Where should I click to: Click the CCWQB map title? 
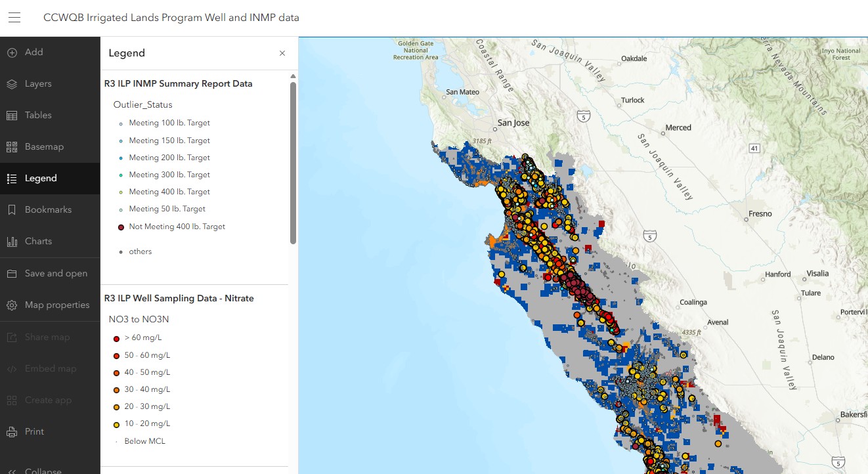171,17
